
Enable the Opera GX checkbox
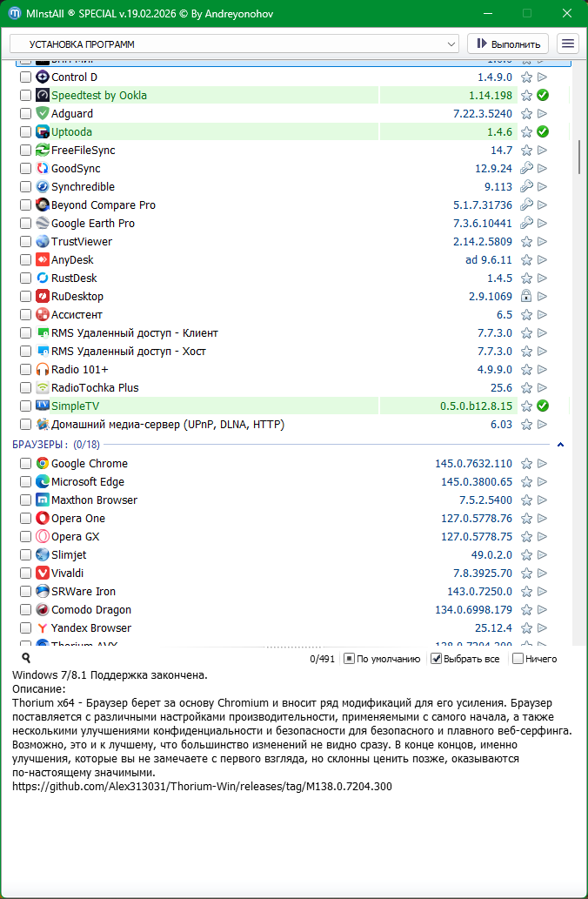pyautogui.click(x=25, y=537)
